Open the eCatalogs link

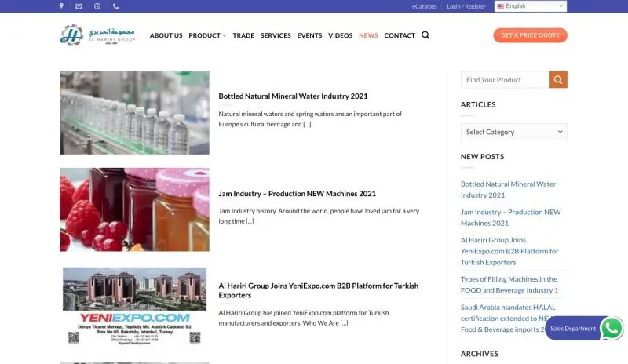click(x=425, y=6)
